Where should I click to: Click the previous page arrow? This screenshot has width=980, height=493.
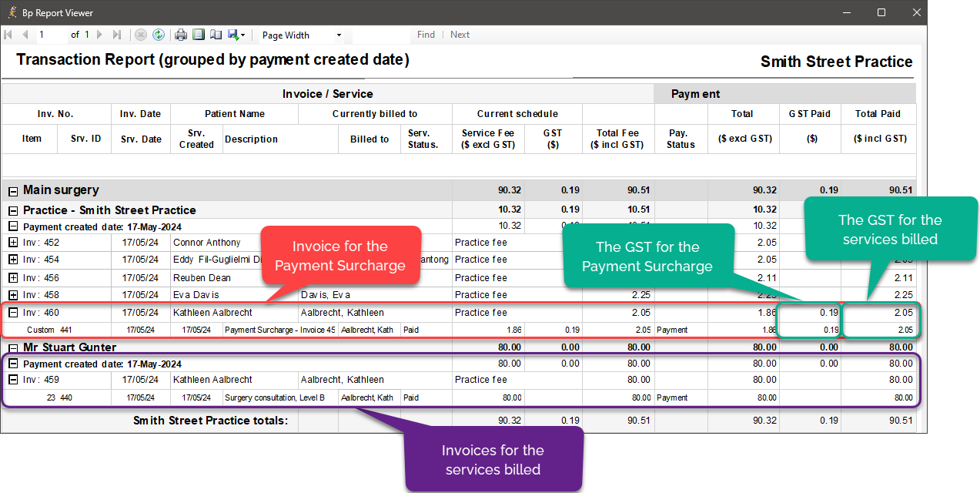point(25,35)
